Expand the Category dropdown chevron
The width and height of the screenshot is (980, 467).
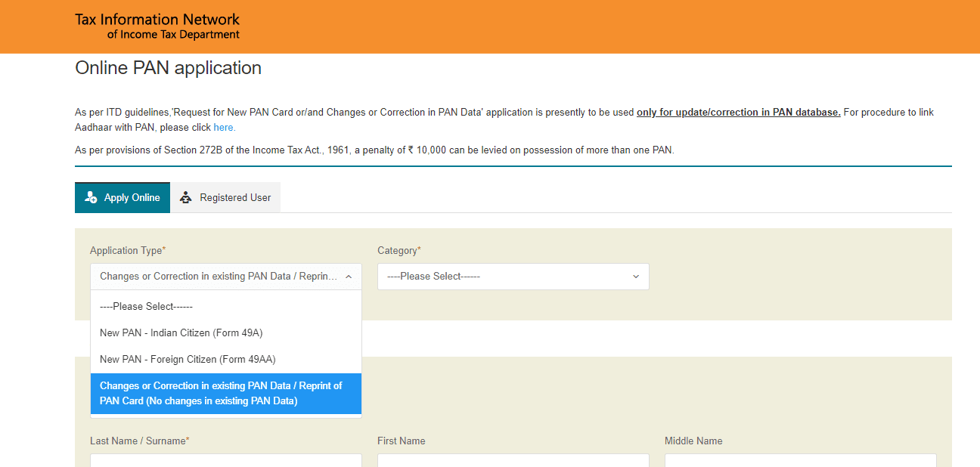[635, 277]
